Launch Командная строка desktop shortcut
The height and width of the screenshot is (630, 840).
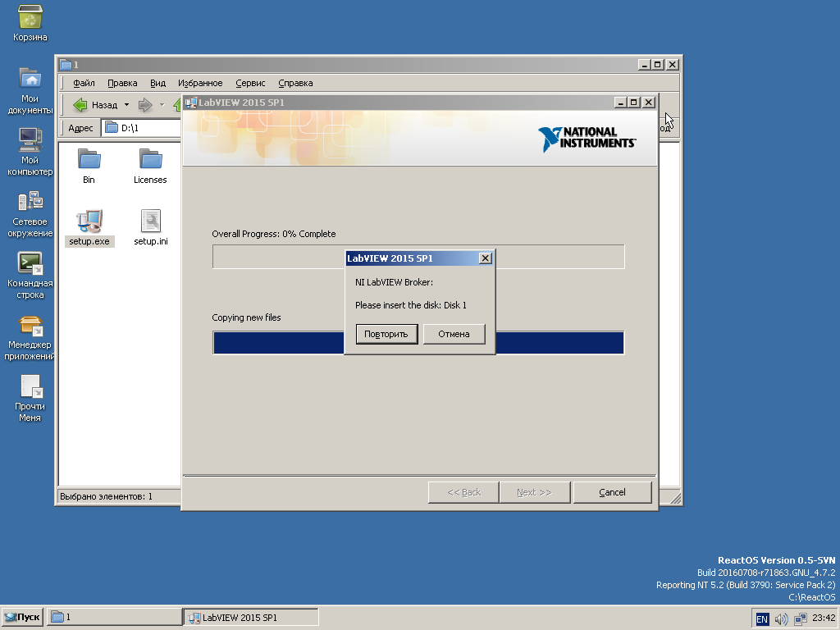[x=30, y=263]
